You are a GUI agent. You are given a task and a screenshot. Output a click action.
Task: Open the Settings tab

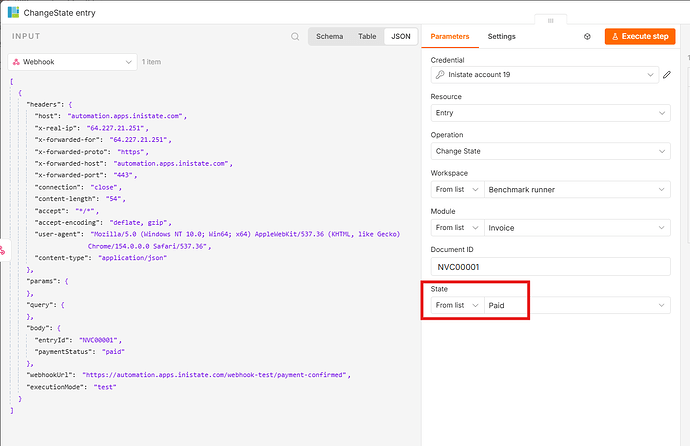point(501,37)
